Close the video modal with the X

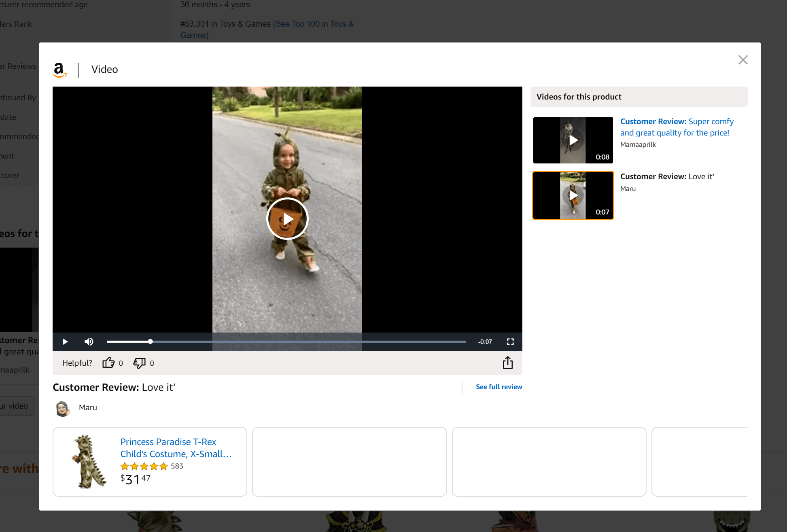pos(743,60)
